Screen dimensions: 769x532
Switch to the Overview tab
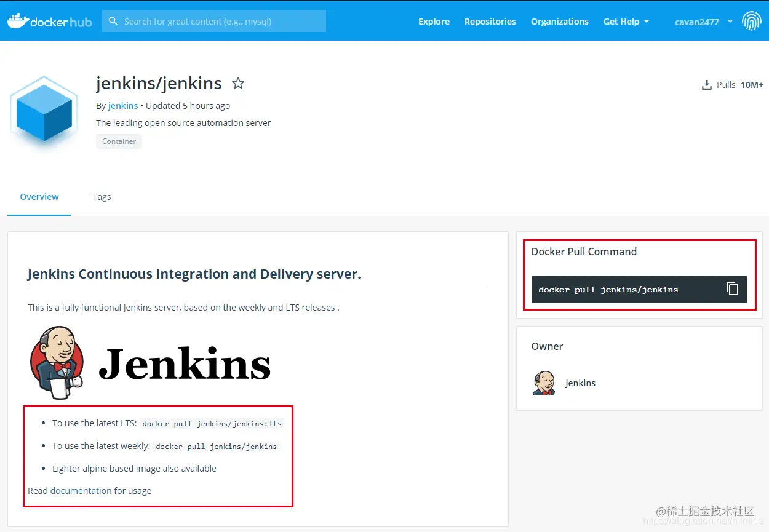[x=39, y=197]
